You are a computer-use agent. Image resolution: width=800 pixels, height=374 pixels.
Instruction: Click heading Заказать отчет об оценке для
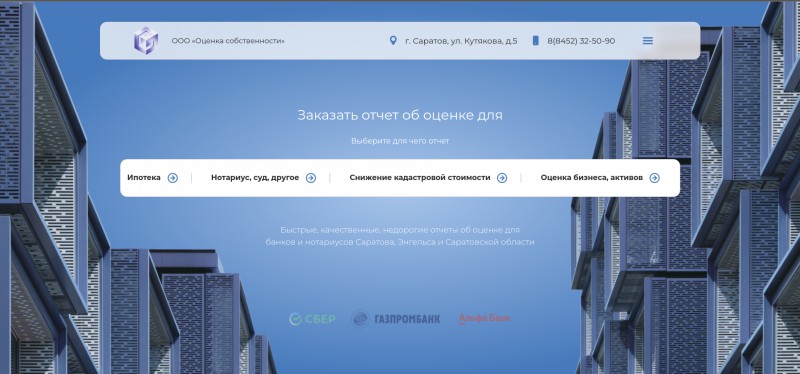[x=400, y=115]
